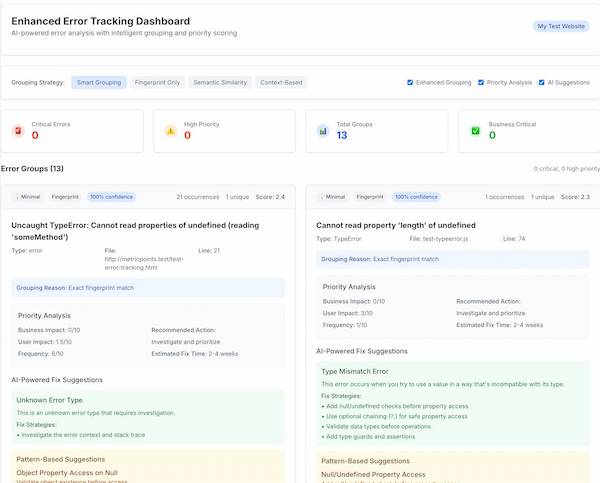Click the Enhanced Error Tracking Dashboard title
Screen dimensions: 600x483
click(101, 21)
